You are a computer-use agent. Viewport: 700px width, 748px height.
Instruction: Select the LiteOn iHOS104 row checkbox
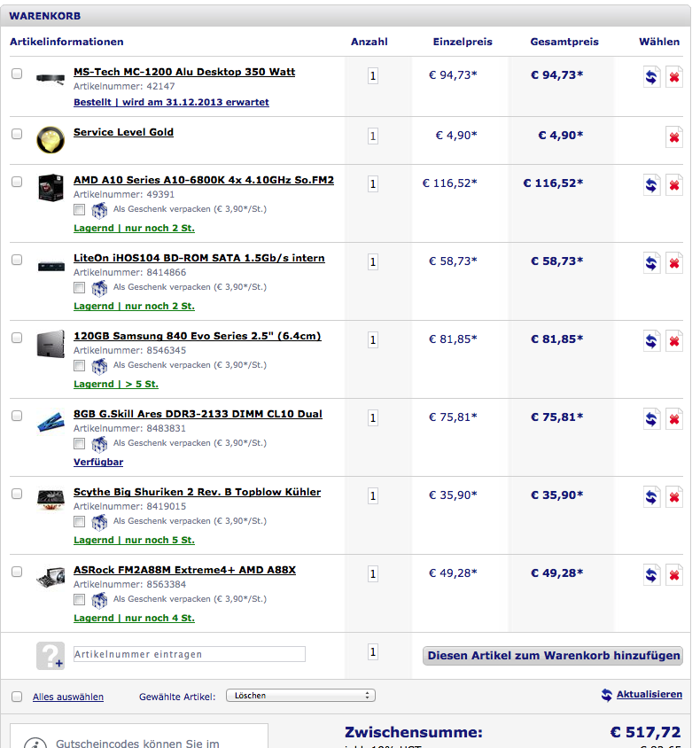(17, 260)
